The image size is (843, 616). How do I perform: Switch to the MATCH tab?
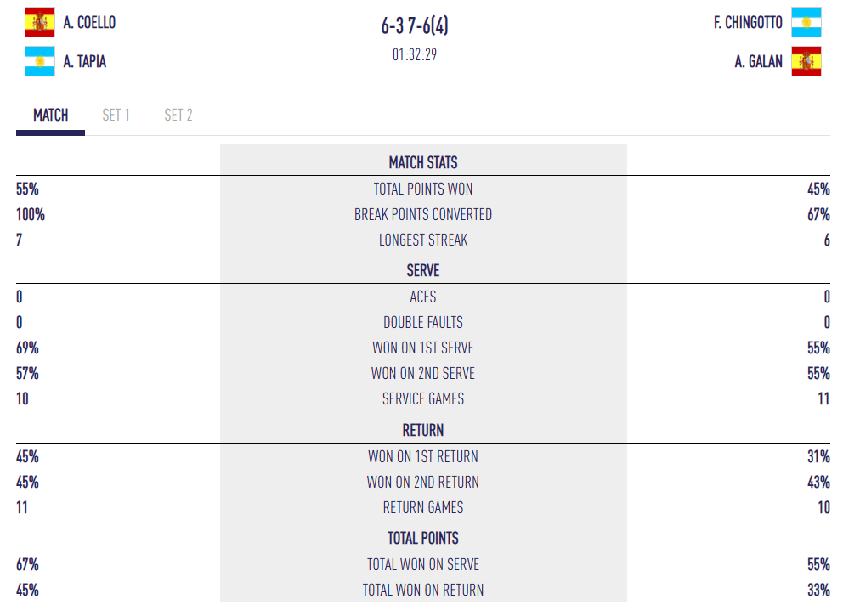(51, 115)
